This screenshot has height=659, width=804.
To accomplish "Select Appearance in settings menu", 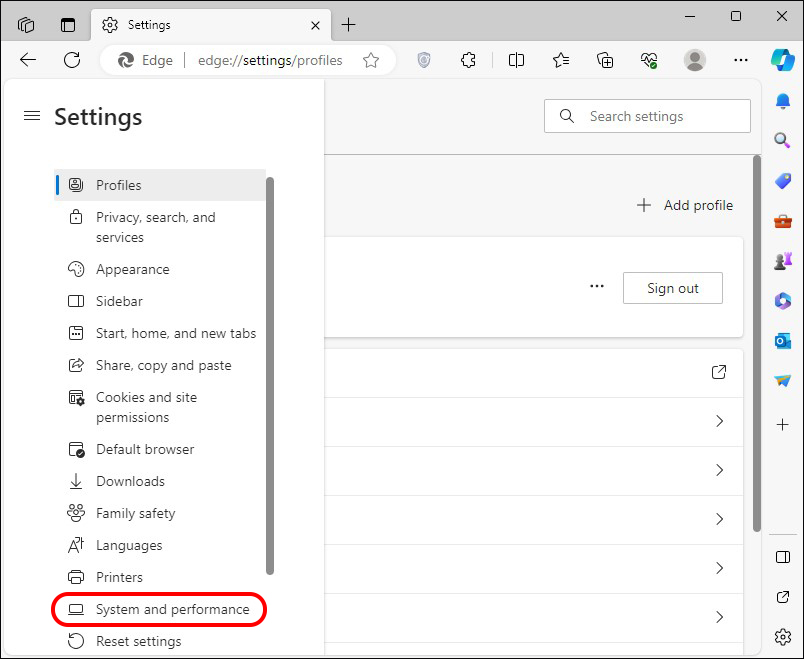I will tap(132, 269).
